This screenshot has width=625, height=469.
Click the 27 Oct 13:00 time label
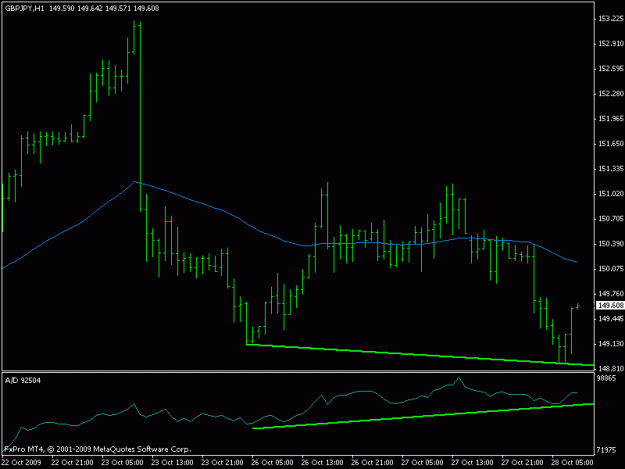472,463
